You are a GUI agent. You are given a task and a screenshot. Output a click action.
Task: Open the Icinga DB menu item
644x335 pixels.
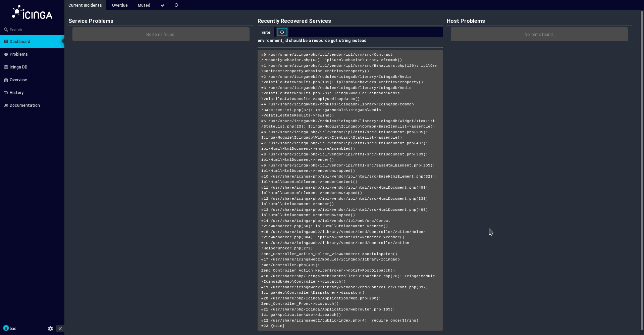coord(32,67)
